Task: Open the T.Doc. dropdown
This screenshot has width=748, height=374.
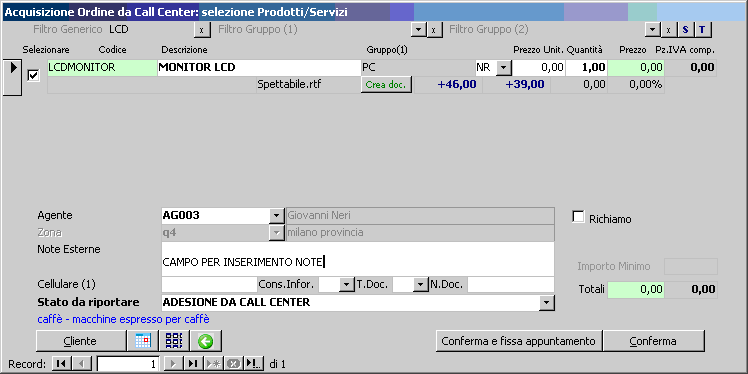Action: pyautogui.click(x=420, y=285)
